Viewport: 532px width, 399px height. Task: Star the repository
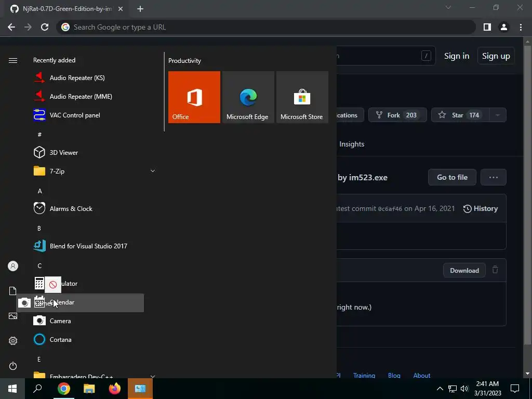460,115
